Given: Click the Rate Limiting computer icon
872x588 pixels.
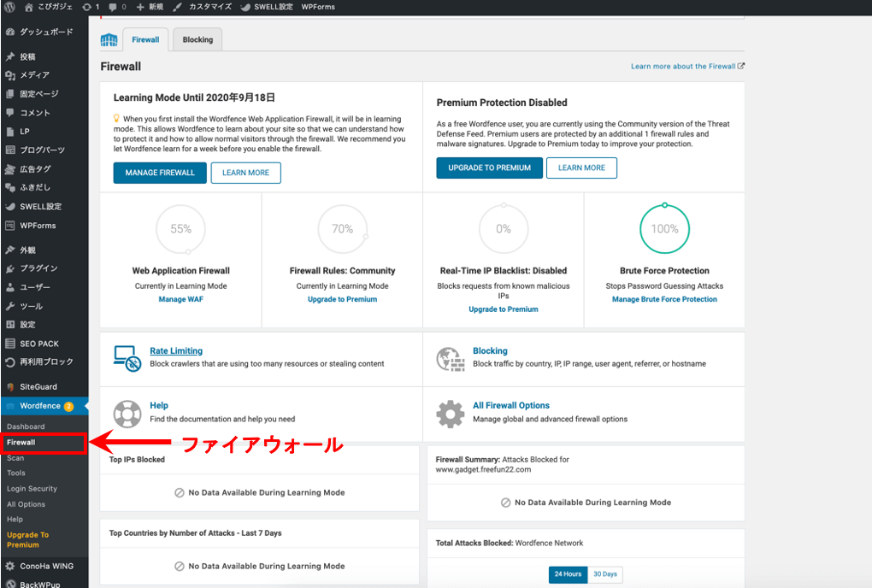Looking at the screenshot, I should 127,358.
